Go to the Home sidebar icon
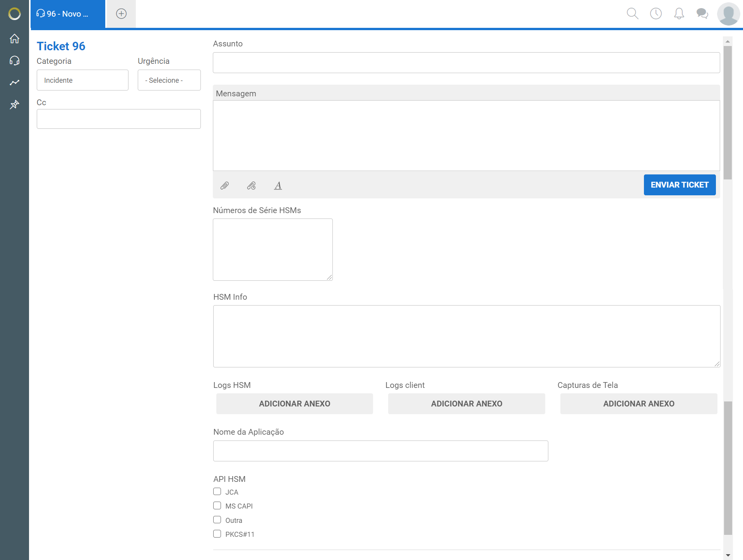The image size is (743, 560). [x=14, y=39]
